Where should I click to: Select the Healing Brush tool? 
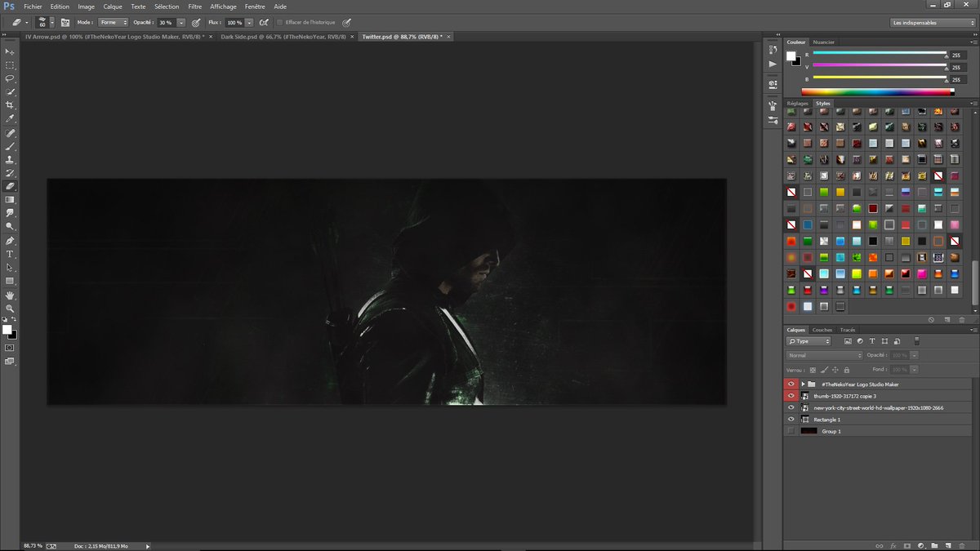click(11, 133)
